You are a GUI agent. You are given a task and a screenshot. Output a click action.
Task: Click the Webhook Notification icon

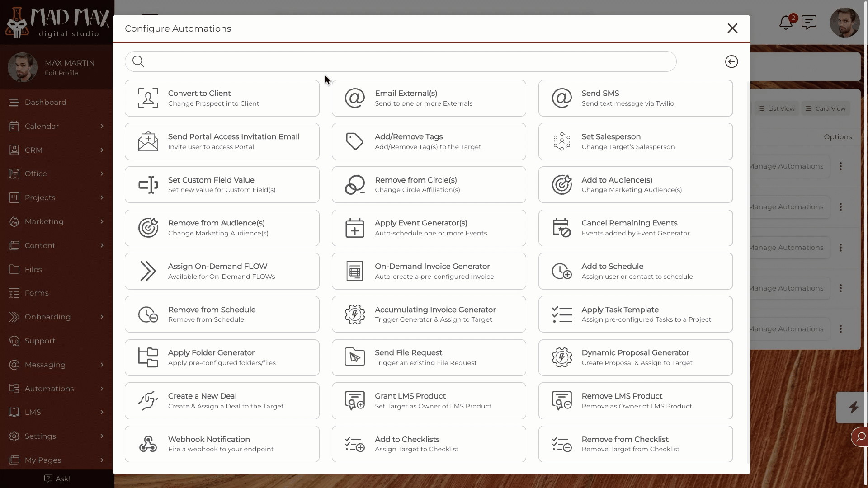[x=148, y=444]
